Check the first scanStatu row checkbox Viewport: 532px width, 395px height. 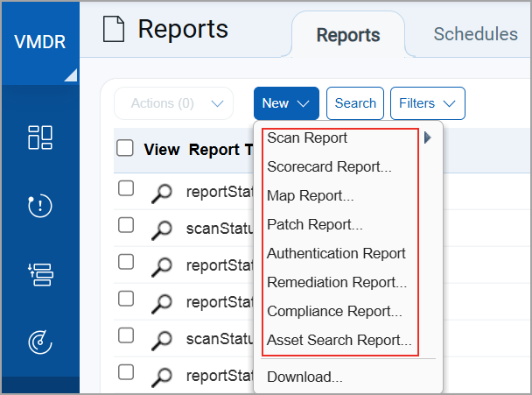(x=126, y=225)
